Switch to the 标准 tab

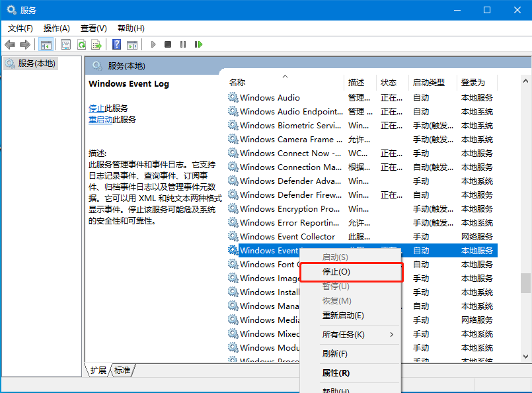pos(122,371)
